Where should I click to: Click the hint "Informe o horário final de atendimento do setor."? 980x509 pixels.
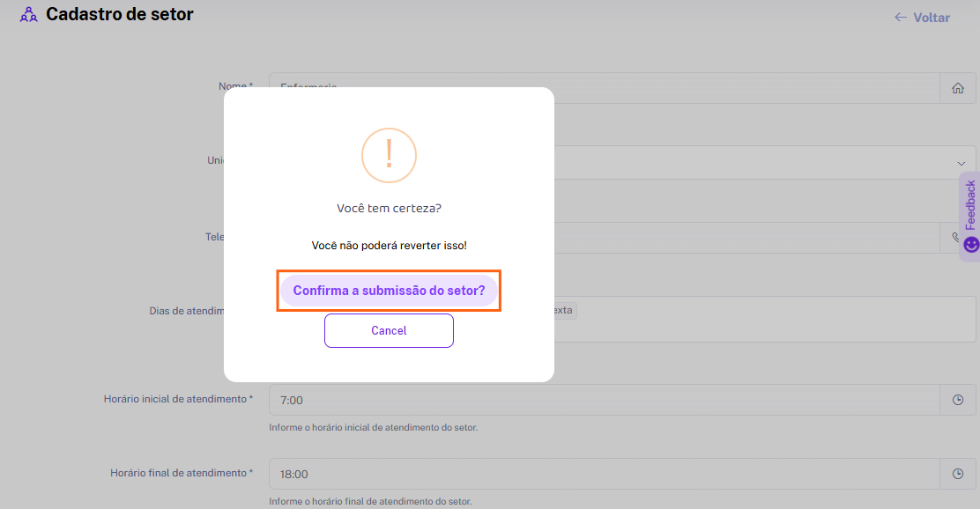(x=370, y=501)
